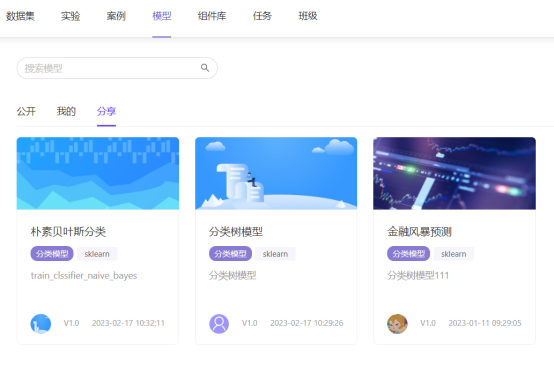Open the 任务 navigation tab
This screenshot has width=554, height=366.
(x=262, y=16)
